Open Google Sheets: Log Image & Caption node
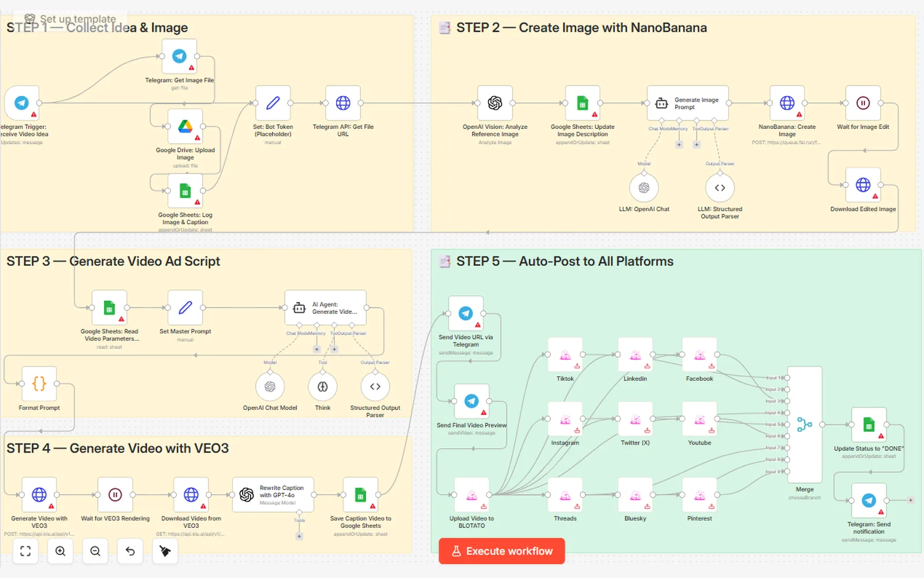Screen dimensions: 924x578 click(185, 191)
